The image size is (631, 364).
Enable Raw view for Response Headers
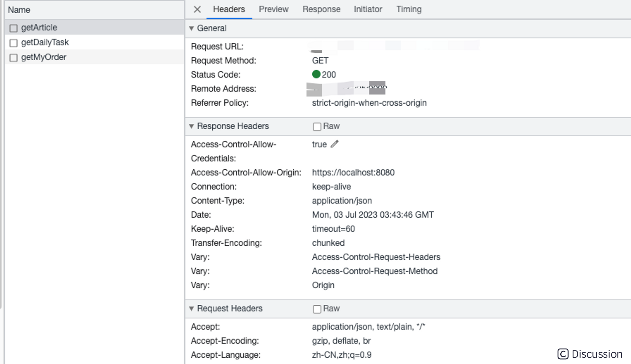point(317,126)
